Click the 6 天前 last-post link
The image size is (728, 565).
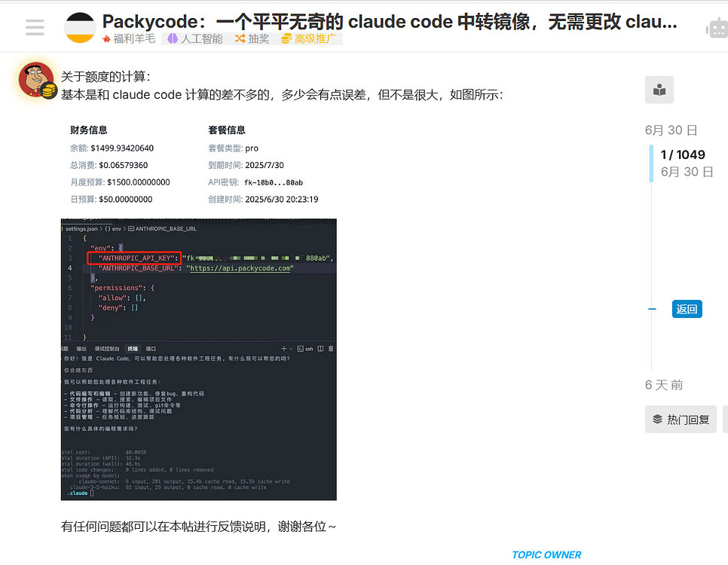pyautogui.click(x=664, y=384)
